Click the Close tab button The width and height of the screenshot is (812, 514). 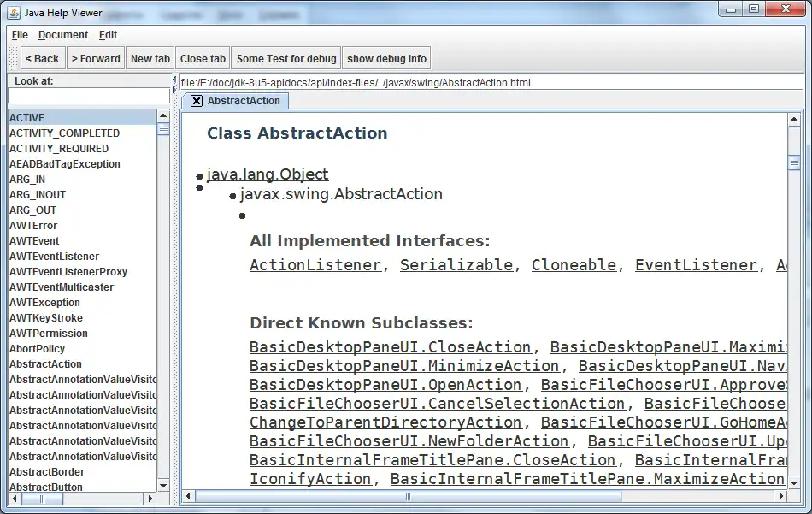[x=203, y=58]
